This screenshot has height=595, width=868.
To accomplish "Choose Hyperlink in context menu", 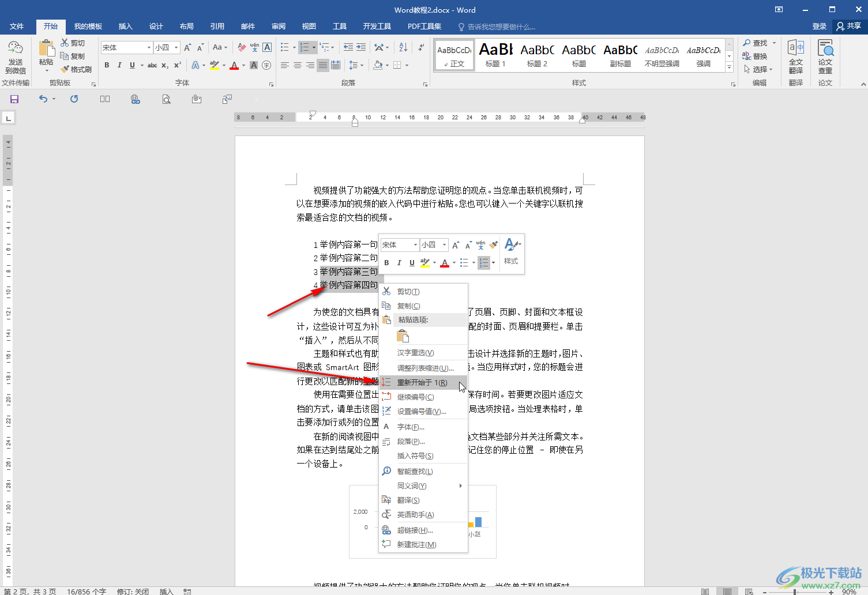I will point(423,530).
